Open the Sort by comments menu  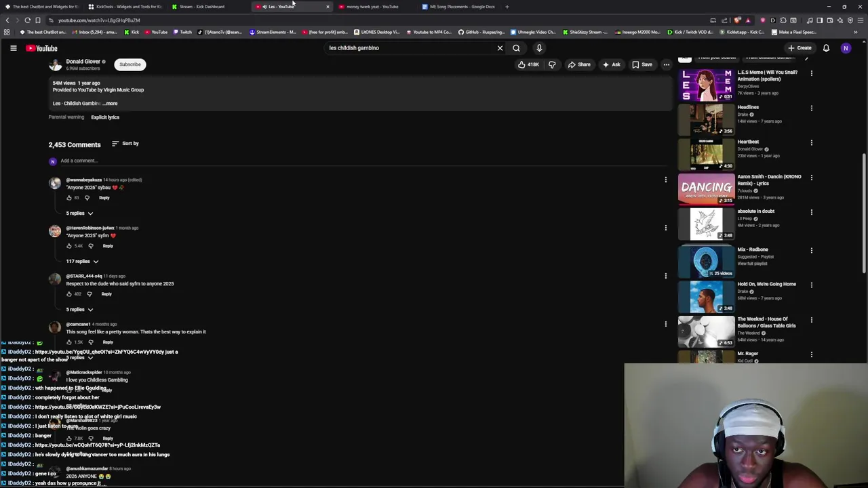pyautogui.click(x=125, y=144)
